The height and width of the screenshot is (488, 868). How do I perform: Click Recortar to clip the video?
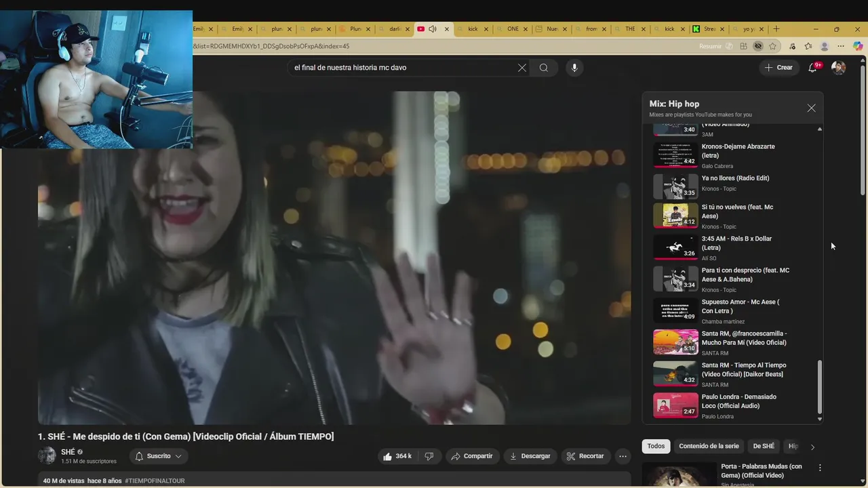[x=585, y=456]
